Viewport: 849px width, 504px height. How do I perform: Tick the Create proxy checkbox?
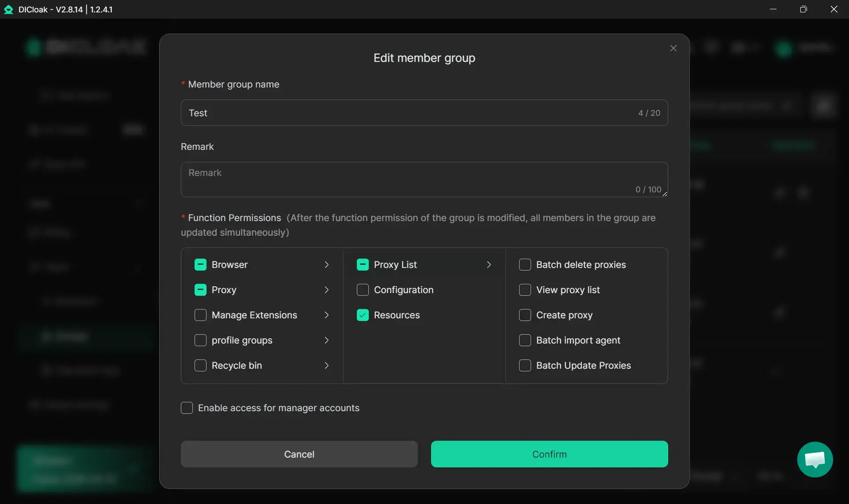pos(525,315)
